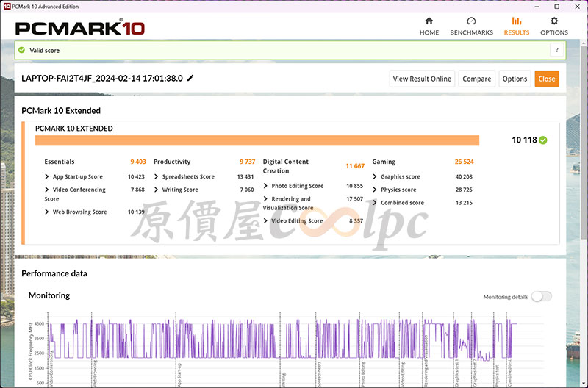This screenshot has width=588, height=388.
Task: Open the Options tab with gear
Action: coord(554,26)
